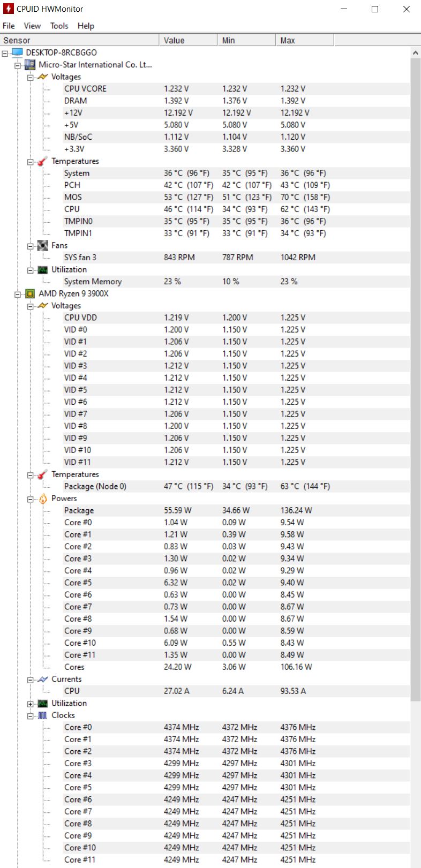The image size is (421, 868).
Task: Click the 6.32 W value of Core #5
Action: click(176, 583)
